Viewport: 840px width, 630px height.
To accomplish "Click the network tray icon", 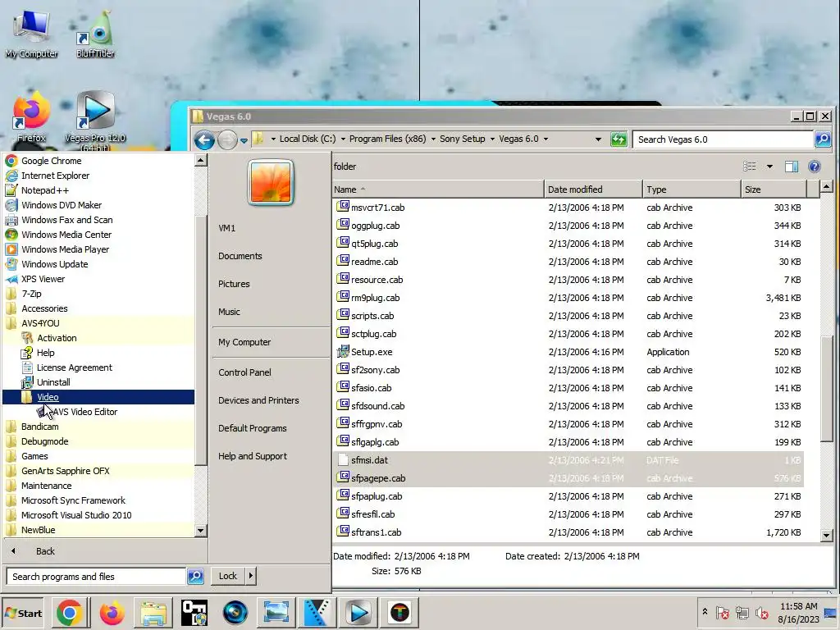I will (742, 613).
